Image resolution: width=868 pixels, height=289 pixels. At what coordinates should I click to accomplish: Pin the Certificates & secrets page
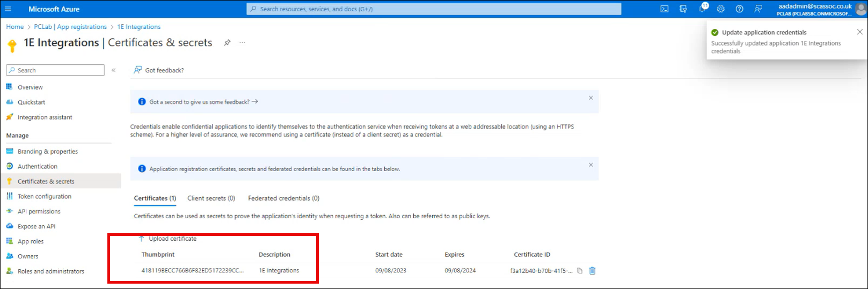227,43
